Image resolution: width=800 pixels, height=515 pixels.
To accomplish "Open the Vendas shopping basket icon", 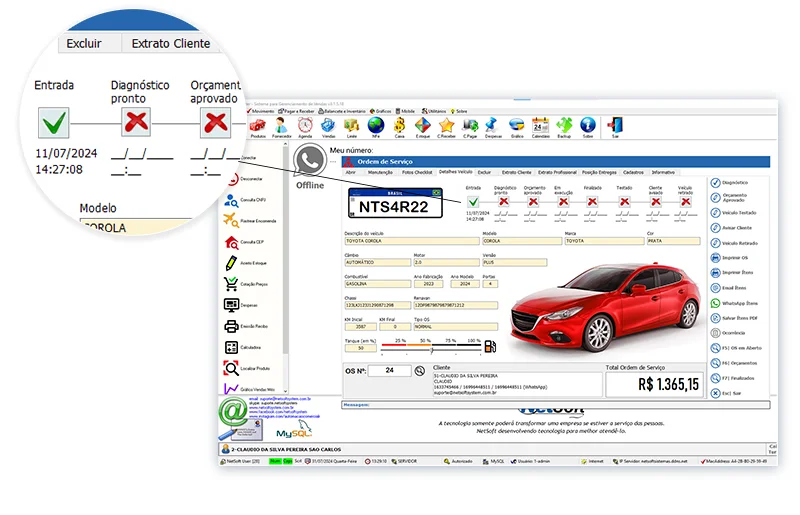I will point(328,126).
